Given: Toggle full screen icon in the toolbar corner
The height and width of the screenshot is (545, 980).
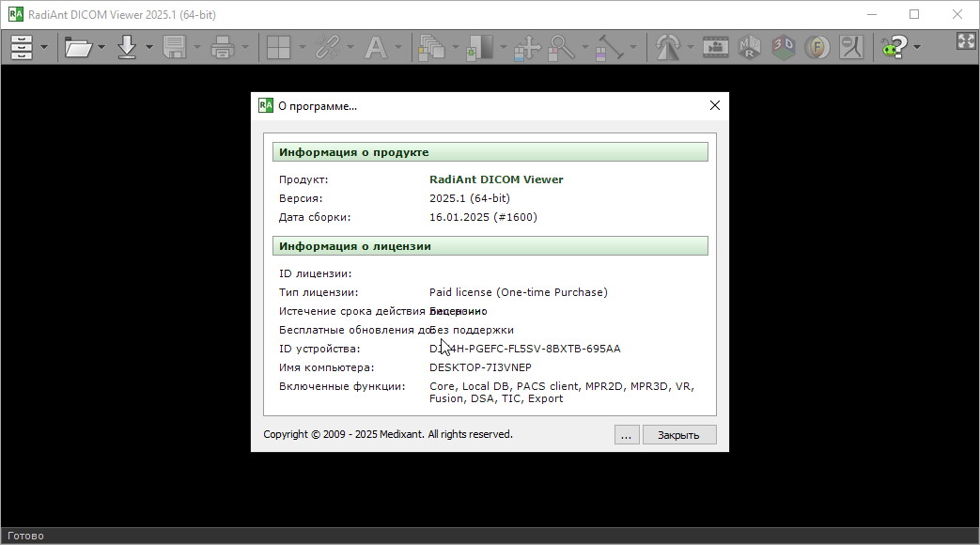Looking at the screenshot, I should [966, 40].
